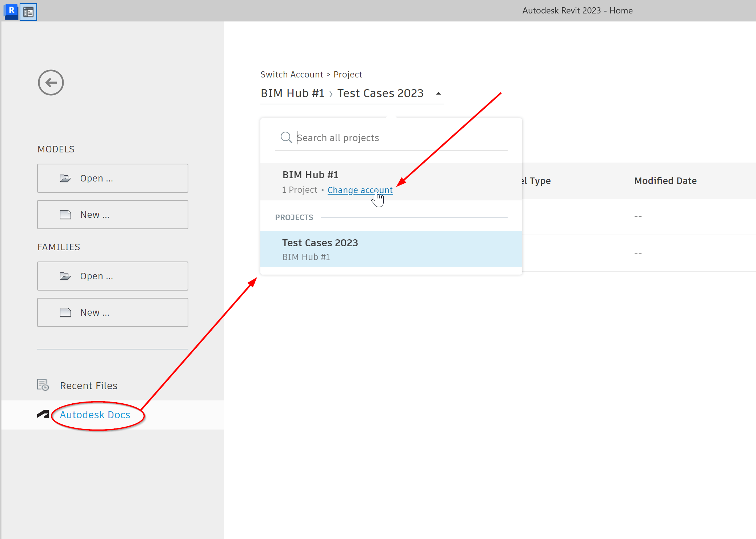Image resolution: width=756 pixels, height=539 pixels.
Task: Click the Recent Files clock icon
Action: click(43, 385)
